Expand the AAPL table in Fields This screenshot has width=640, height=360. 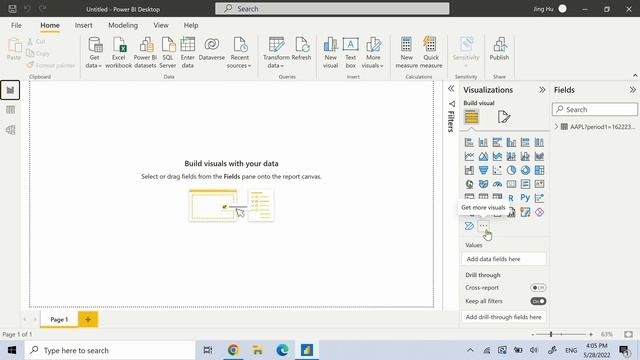556,127
